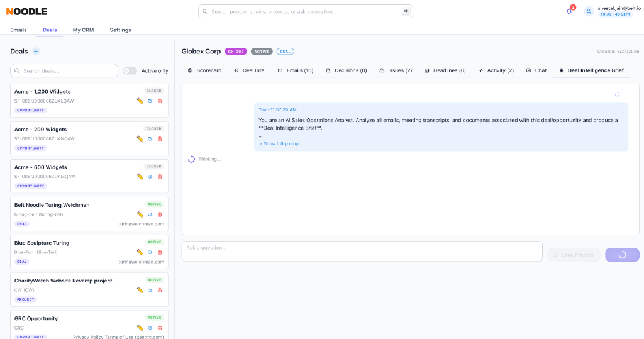Open the Settings tab
644x339 pixels.
point(120,30)
